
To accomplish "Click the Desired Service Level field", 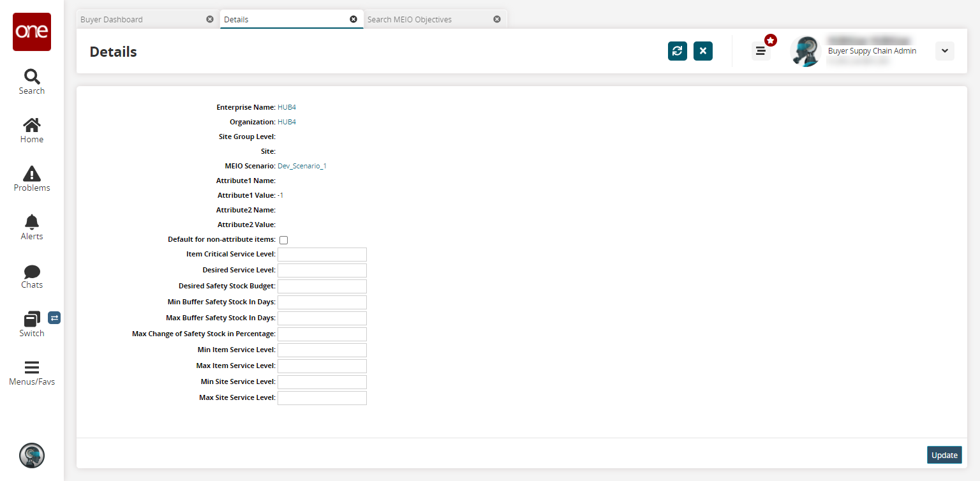I will [x=322, y=270].
